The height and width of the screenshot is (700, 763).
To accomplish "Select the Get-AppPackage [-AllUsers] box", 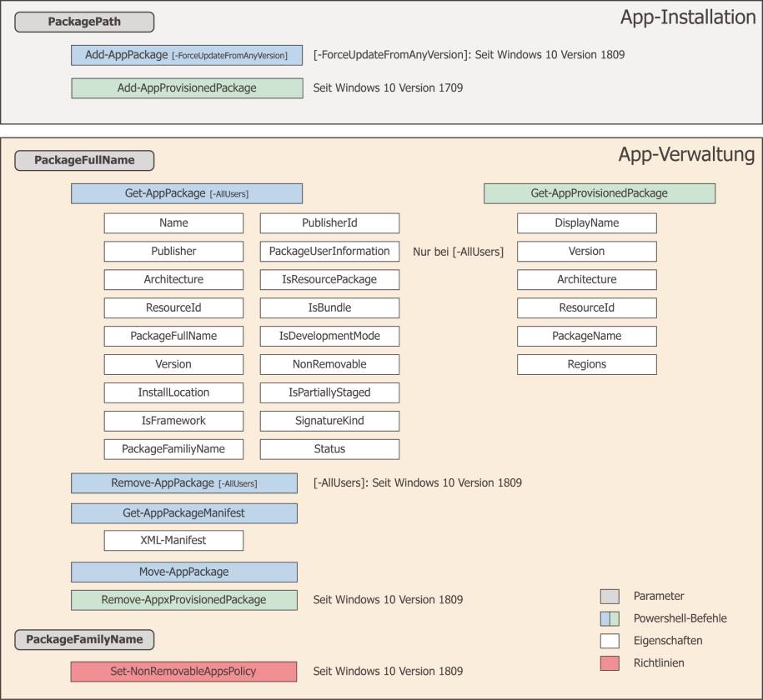I will (x=187, y=193).
